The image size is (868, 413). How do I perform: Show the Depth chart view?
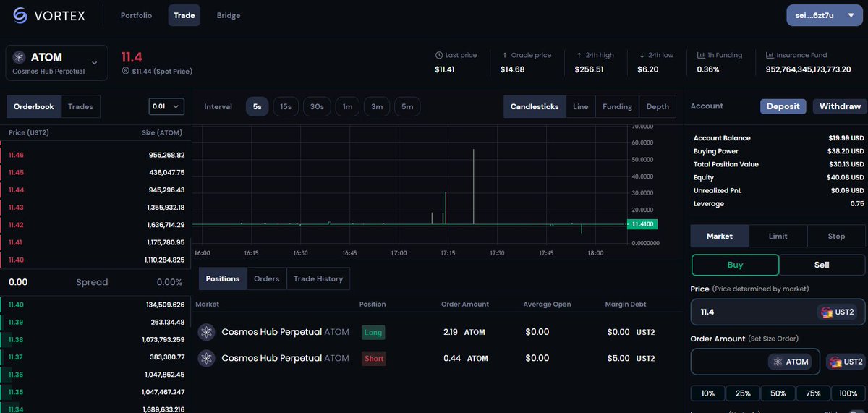[x=658, y=106]
